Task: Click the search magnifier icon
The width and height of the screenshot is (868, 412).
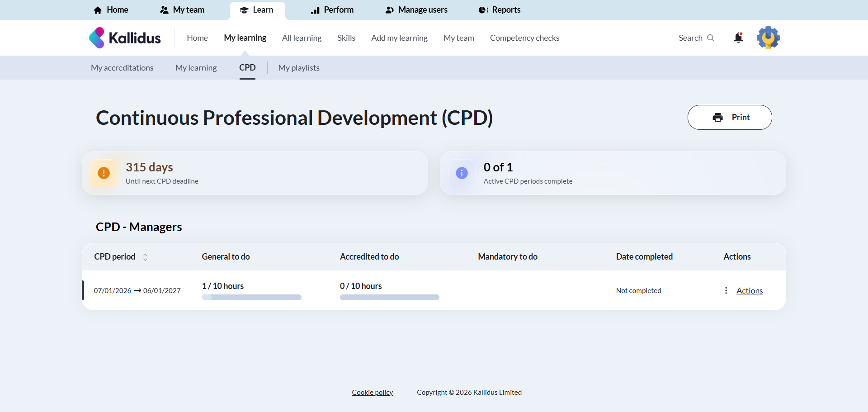Action: [x=711, y=38]
